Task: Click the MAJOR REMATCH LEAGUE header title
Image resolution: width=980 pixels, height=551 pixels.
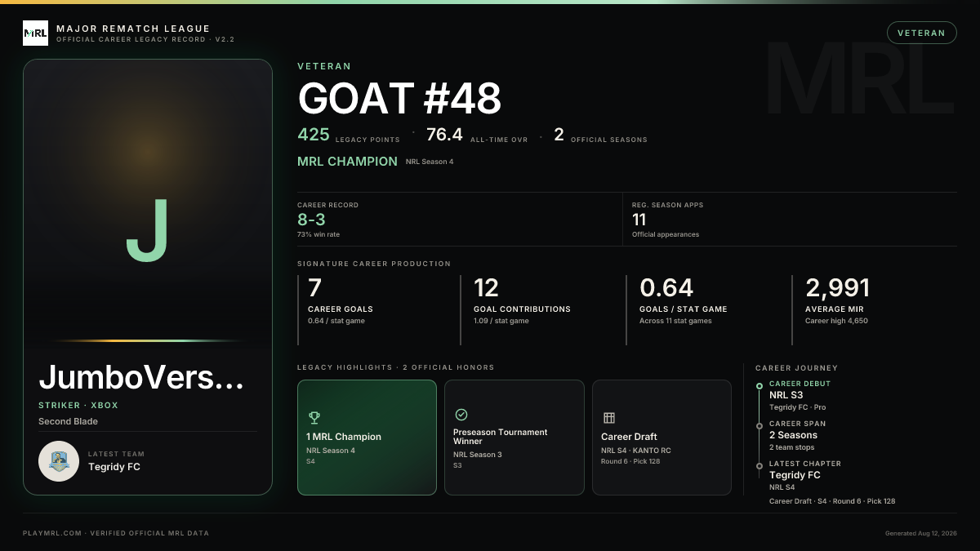Action: click(133, 29)
